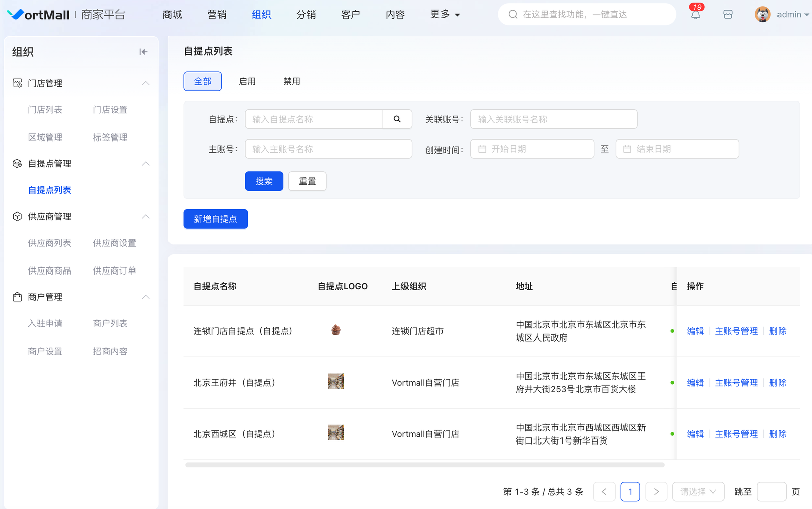Switch to the 启用 filter tab
Viewport: 812px width, 509px height.
pos(247,81)
